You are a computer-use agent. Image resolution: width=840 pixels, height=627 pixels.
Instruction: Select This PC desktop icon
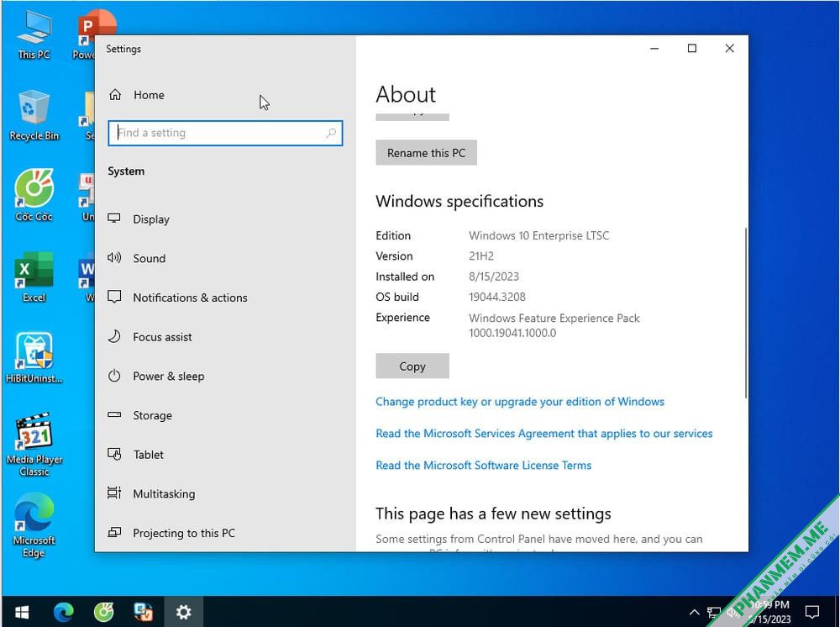point(34,34)
